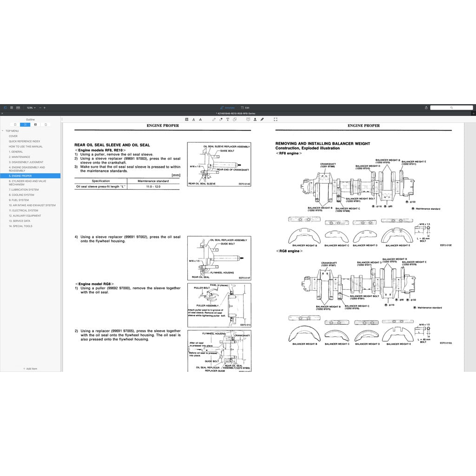Show the outline sidebar panel
Screen dimensions: 476x476
click(26, 125)
